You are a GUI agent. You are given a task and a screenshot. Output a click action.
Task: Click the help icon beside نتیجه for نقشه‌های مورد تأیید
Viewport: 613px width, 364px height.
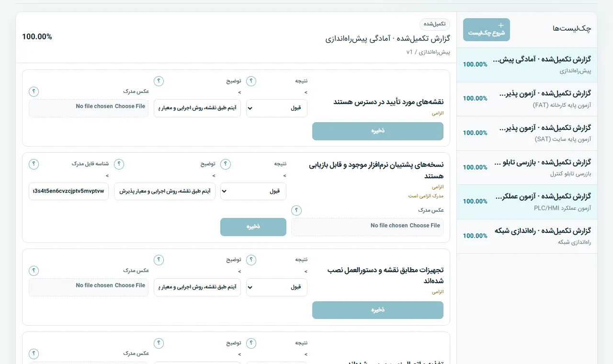tap(251, 81)
